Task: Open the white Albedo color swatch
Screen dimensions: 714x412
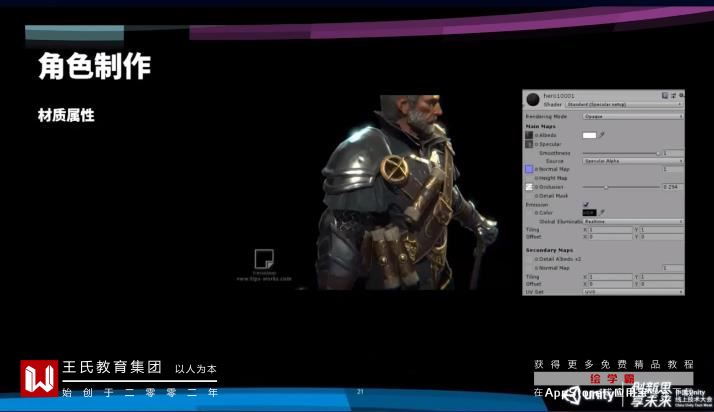Action: point(589,135)
